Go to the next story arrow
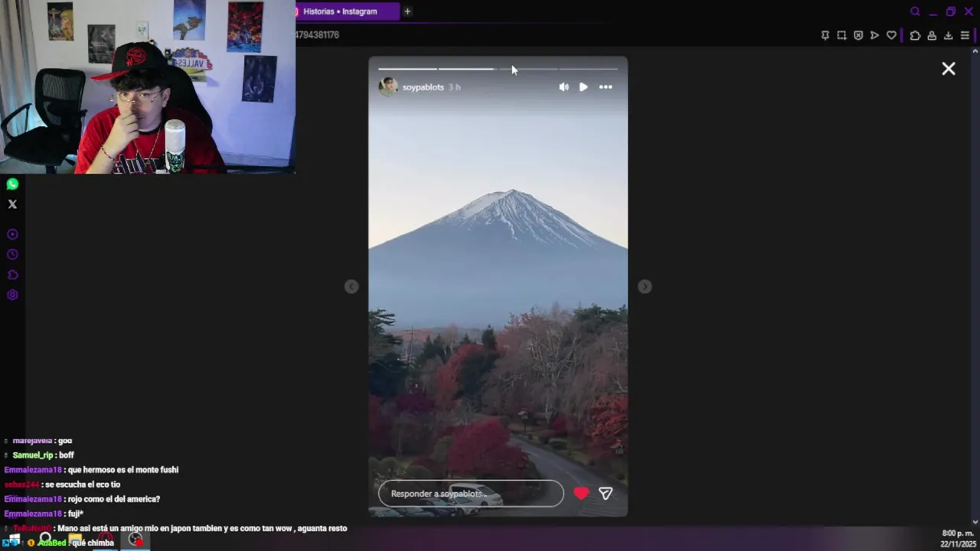The image size is (980, 551). tap(645, 286)
